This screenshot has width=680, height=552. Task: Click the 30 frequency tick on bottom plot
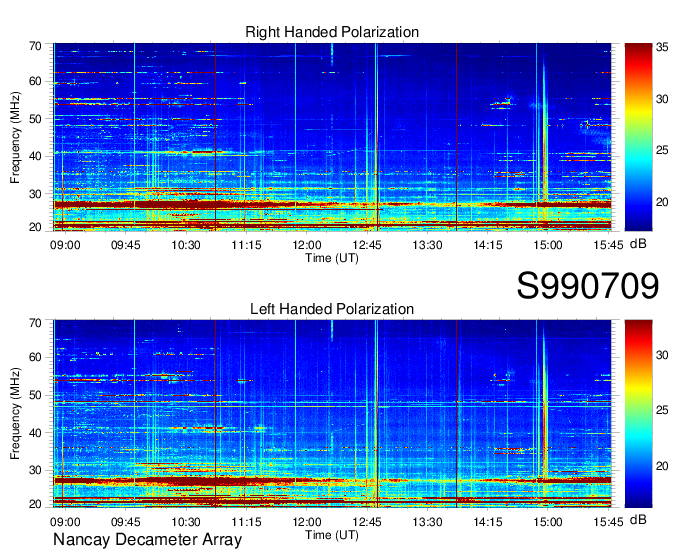click(35, 470)
